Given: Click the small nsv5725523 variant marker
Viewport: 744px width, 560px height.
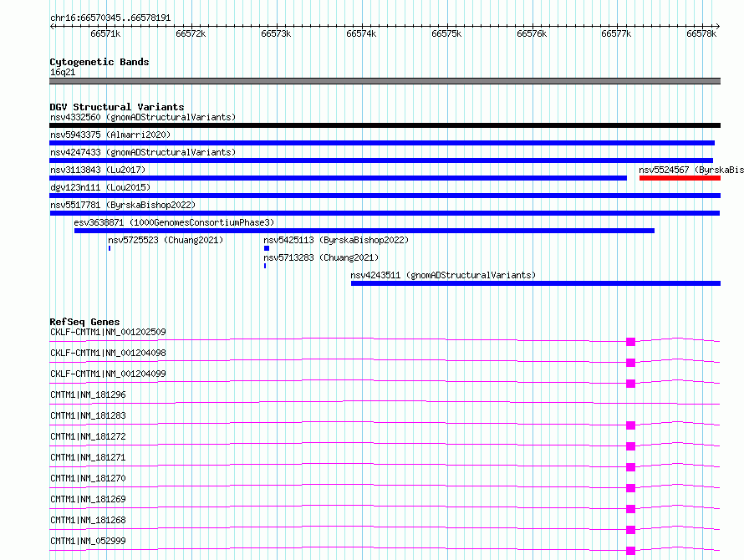Looking at the screenshot, I should click(110, 248).
